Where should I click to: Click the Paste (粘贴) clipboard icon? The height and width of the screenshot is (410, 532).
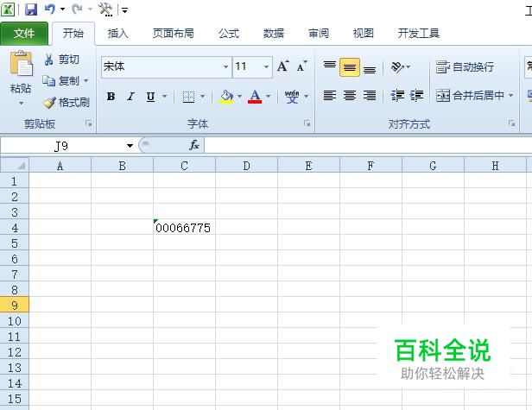[21, 63]
